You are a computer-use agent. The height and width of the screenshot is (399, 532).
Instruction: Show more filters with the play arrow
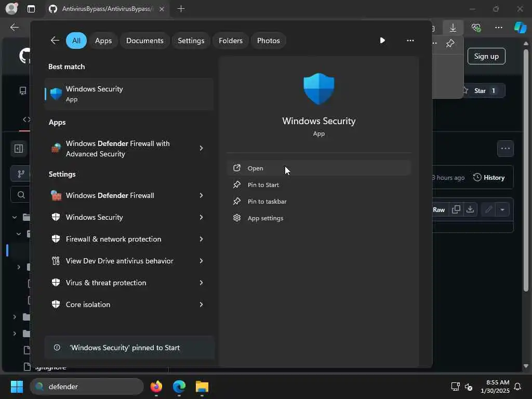(x=382, y=41)
